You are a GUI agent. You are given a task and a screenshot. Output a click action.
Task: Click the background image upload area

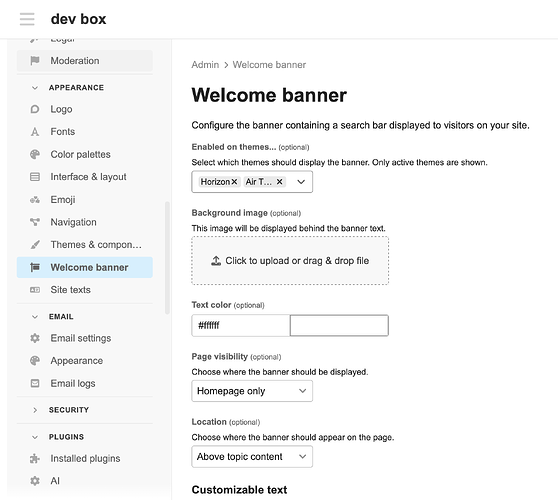point(290,261)
